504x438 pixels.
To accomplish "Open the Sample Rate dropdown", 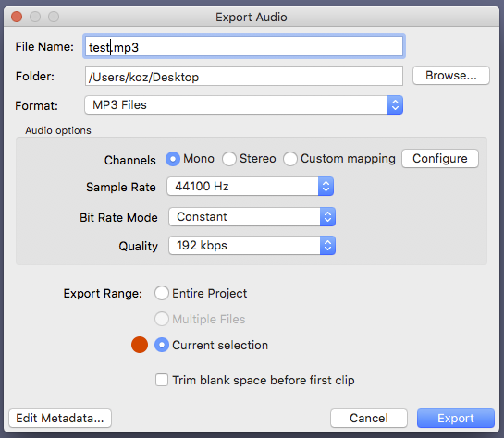I will [x=250, y=187].
